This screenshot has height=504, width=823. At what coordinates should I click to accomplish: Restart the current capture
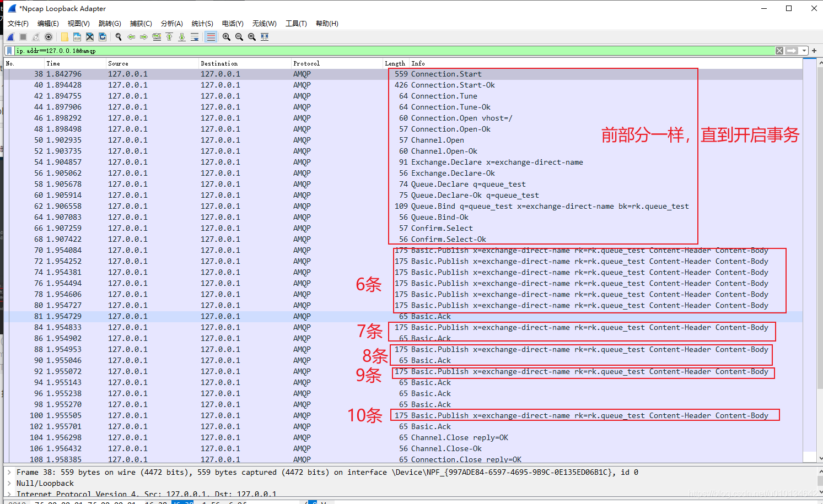click(x=36, y=37)
